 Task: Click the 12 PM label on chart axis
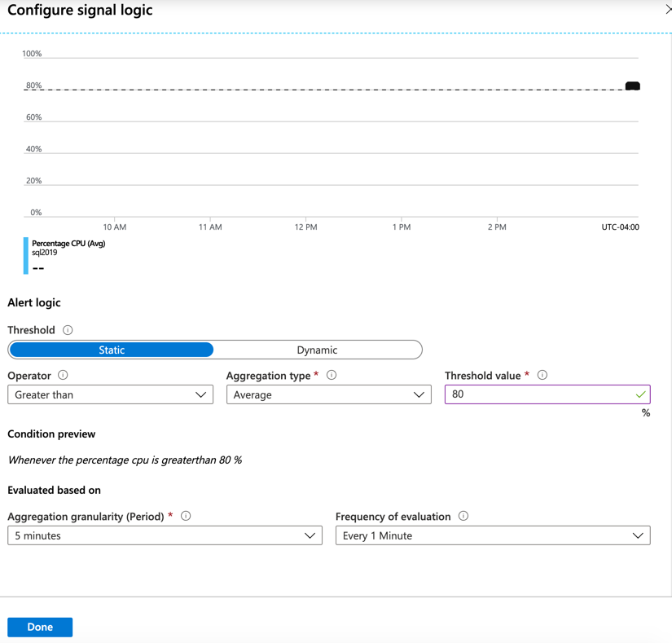(306, 227)
